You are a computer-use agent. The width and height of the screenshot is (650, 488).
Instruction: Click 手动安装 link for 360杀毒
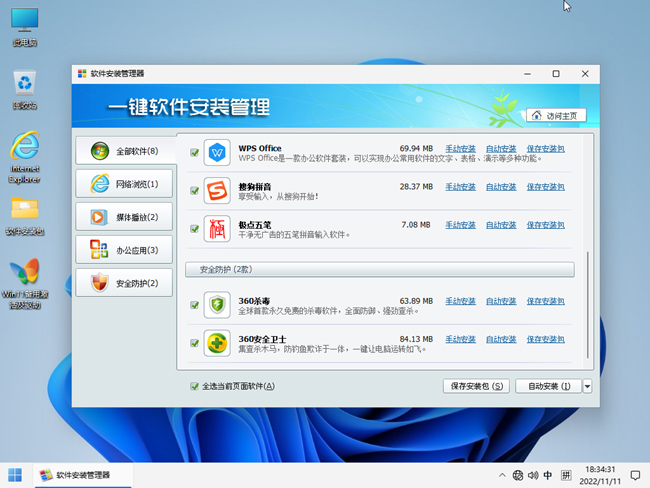(460, 301)
